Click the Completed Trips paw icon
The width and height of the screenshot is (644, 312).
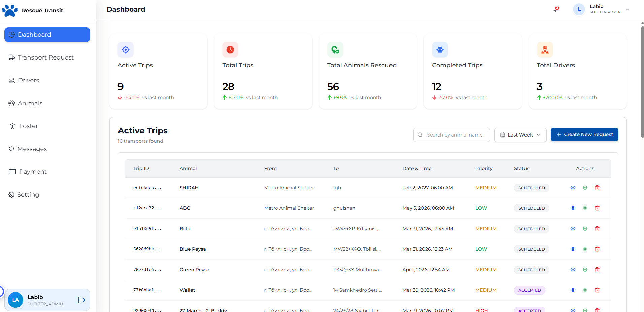(440, 50)
